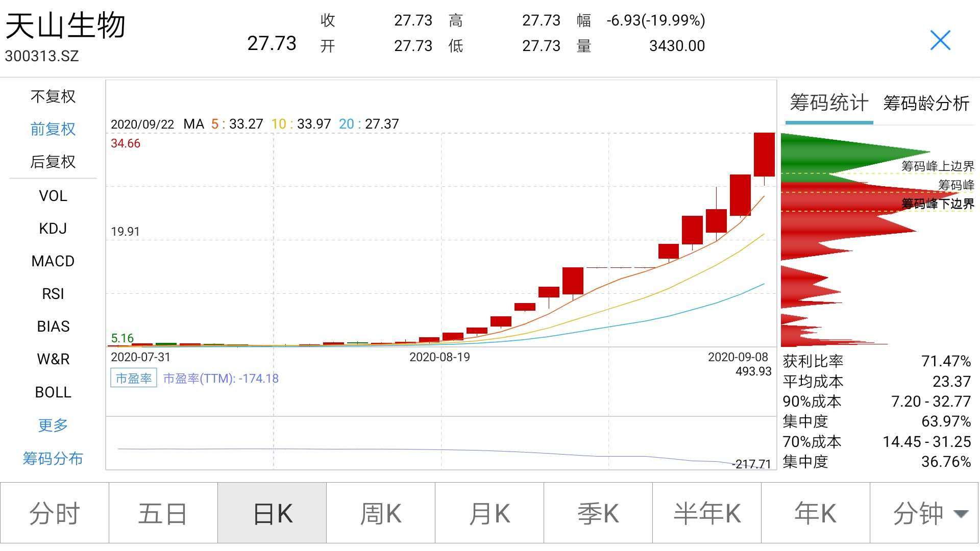The width and height of the screenshot is (980, 551).
Task: Select 前复权 price adjustment option
Action: (53, 129)
